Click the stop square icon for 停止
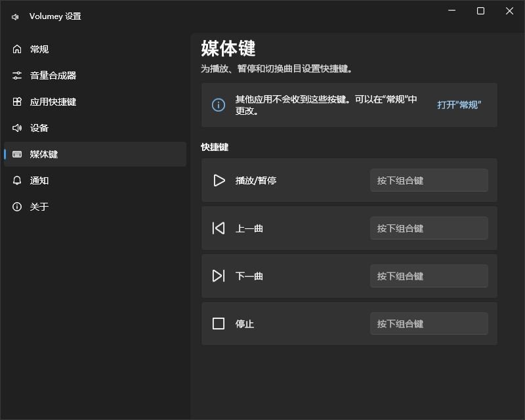 [x=219, y=324]
